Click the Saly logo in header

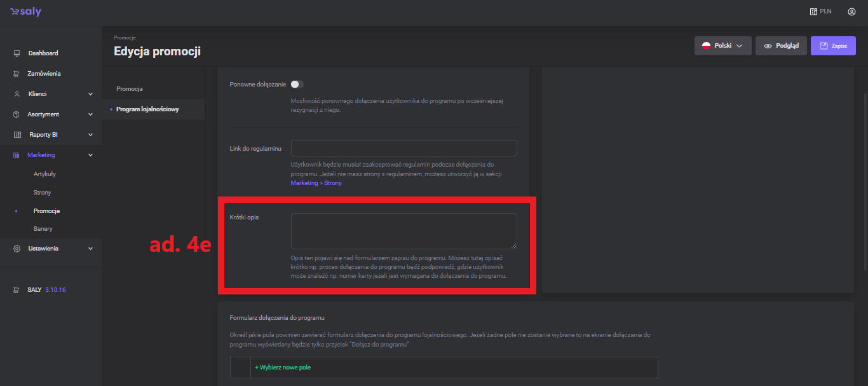25,12
